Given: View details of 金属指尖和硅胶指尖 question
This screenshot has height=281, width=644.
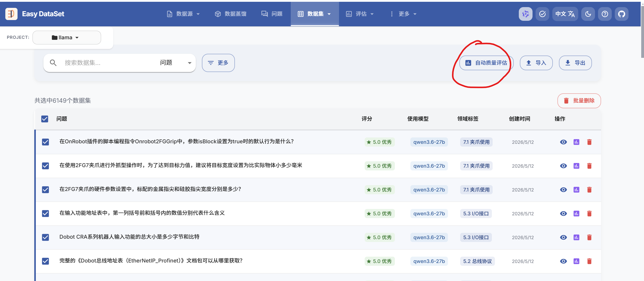Looking at the screenshot, I should 563,190.
